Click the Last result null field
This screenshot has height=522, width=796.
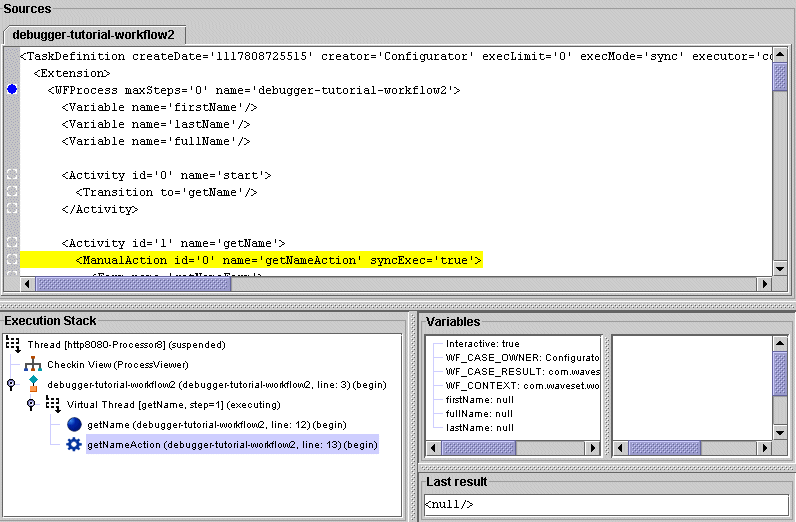click(x=606, y=504)
